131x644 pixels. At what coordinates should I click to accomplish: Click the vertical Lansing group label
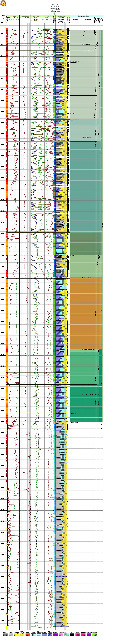click(x=95, y=89)
